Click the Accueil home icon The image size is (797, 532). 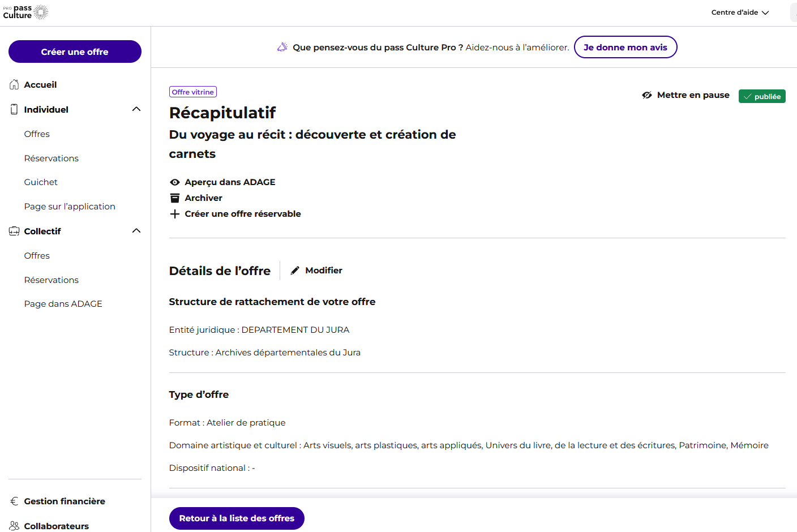tap(14, 85)
